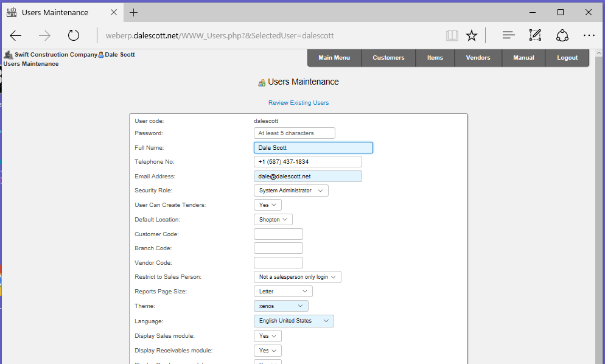Go back with the browser back arrow
The image size is (605, 364).
tap(15, 35)
